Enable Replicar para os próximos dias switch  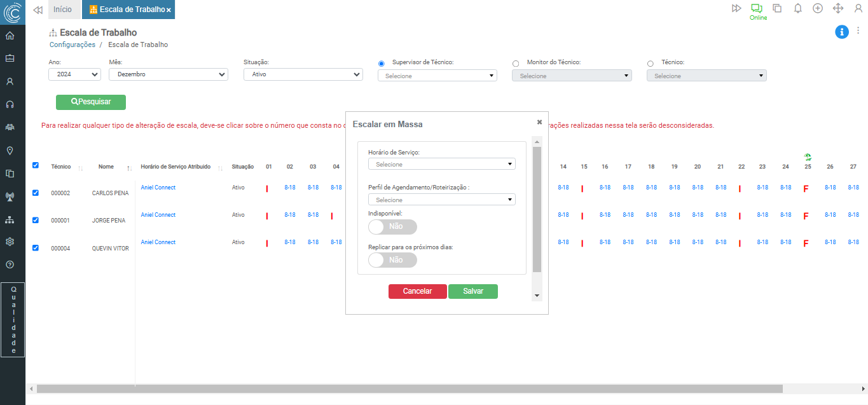[392, 260]
